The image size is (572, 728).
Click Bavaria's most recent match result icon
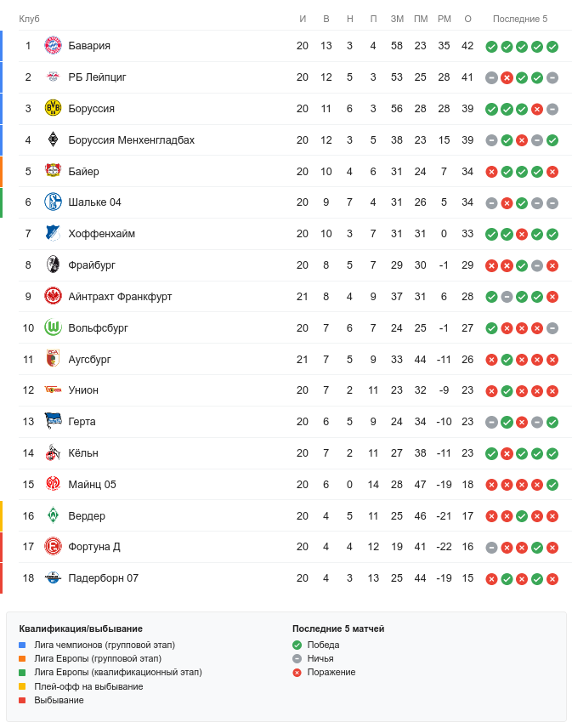pyautogui.click(x=552, y=47)
